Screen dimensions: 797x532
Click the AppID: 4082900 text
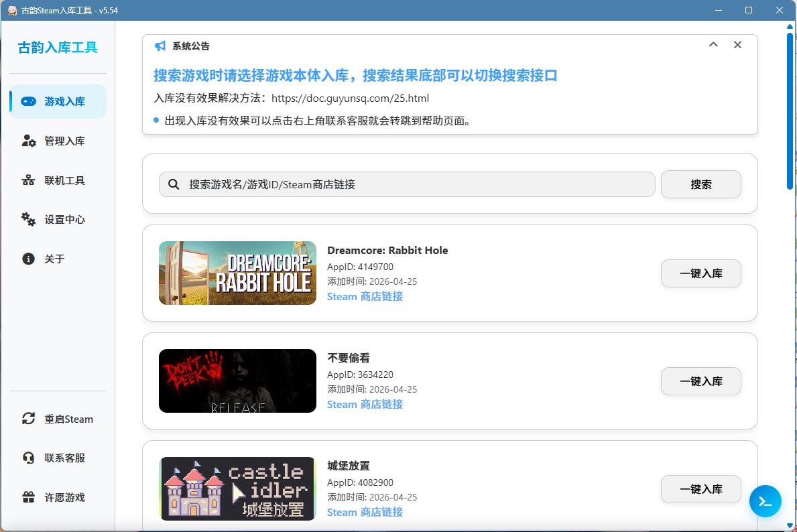point(360,482)
